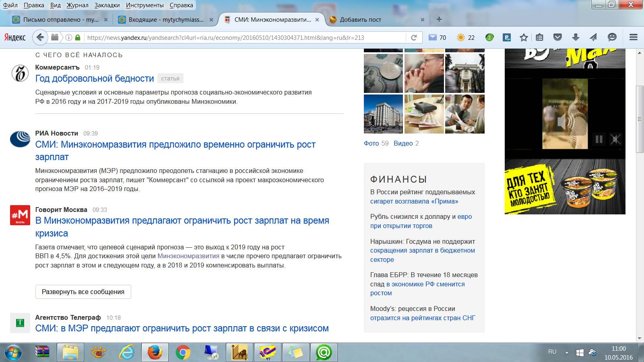
Task: Open article Год добровольной бедности
Action: 95,78
